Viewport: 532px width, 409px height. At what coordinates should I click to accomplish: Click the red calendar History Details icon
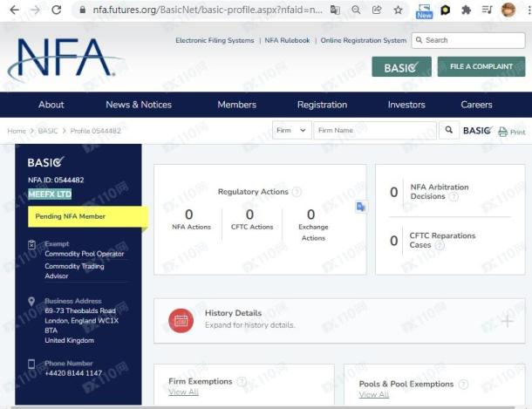coord(181,321)
